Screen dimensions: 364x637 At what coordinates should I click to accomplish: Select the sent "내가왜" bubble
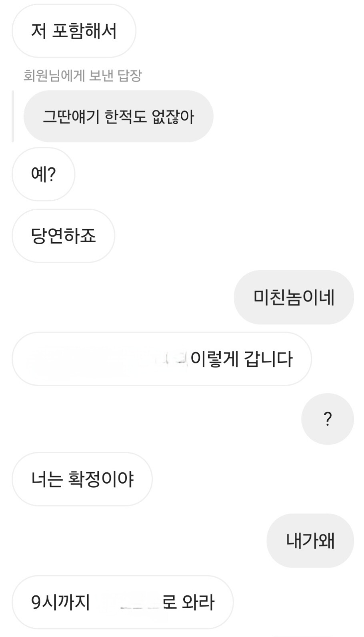[310, 541]
